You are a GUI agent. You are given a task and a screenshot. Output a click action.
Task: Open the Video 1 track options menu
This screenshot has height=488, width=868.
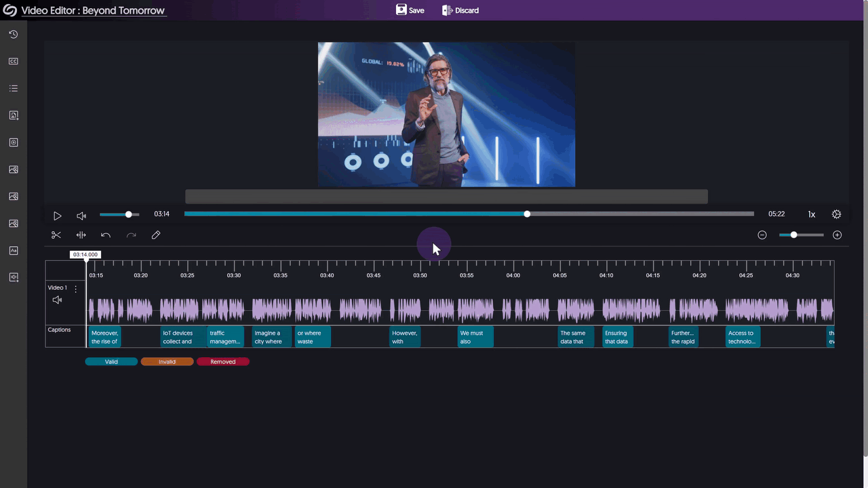(x=75, y=288)
